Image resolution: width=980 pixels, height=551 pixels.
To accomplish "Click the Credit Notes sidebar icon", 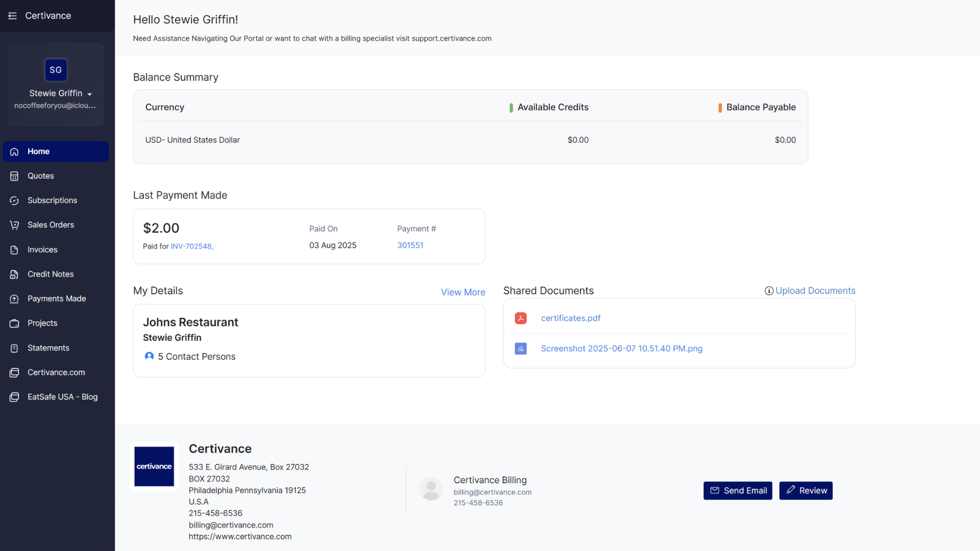I will click(14, 274).
